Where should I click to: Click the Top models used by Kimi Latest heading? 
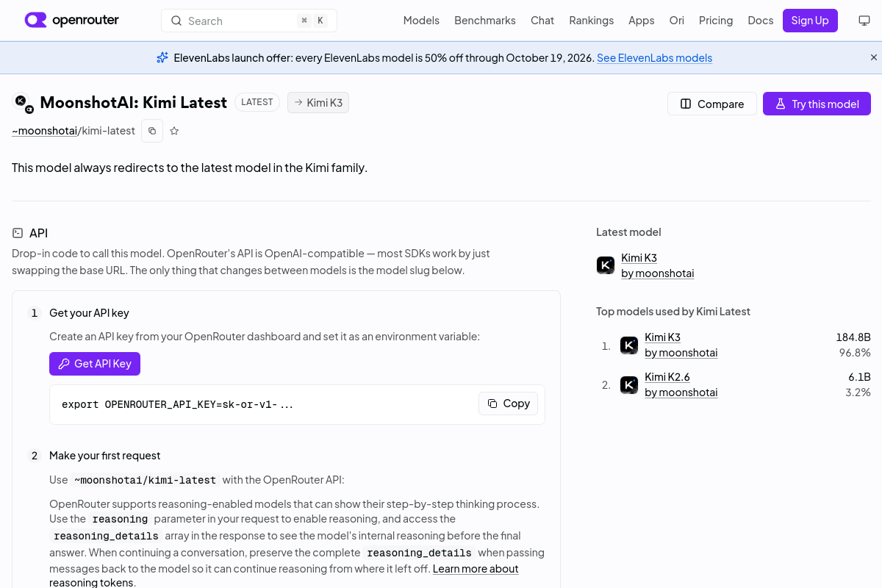(x=673, y=312)
